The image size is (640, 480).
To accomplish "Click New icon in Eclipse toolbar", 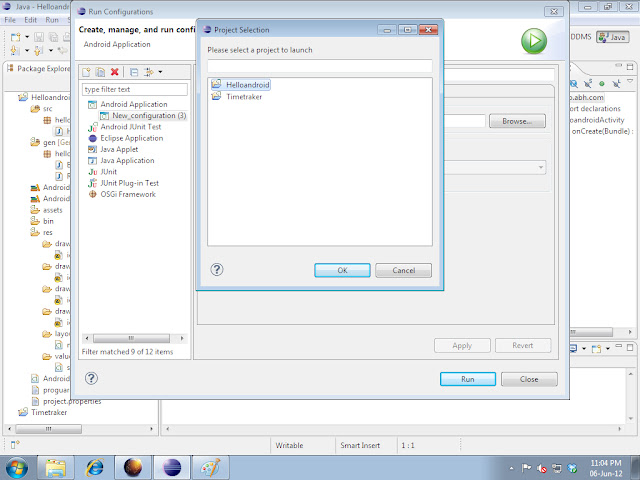I will point(16,37).
